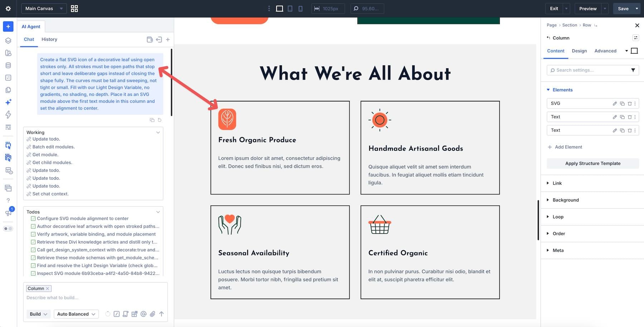644x327 pixels.
Task: Collapse the Todos section chevron
Action: click(158, 212)
